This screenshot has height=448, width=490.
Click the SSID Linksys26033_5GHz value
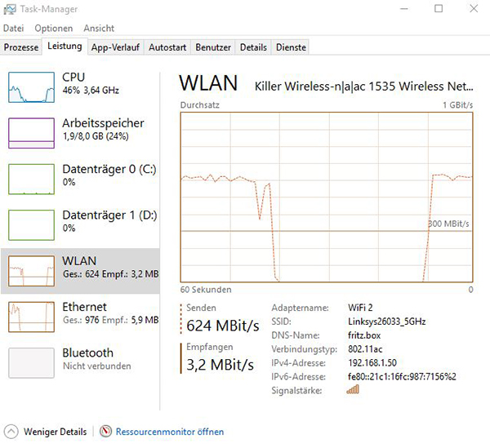click(x=387, y=322)
